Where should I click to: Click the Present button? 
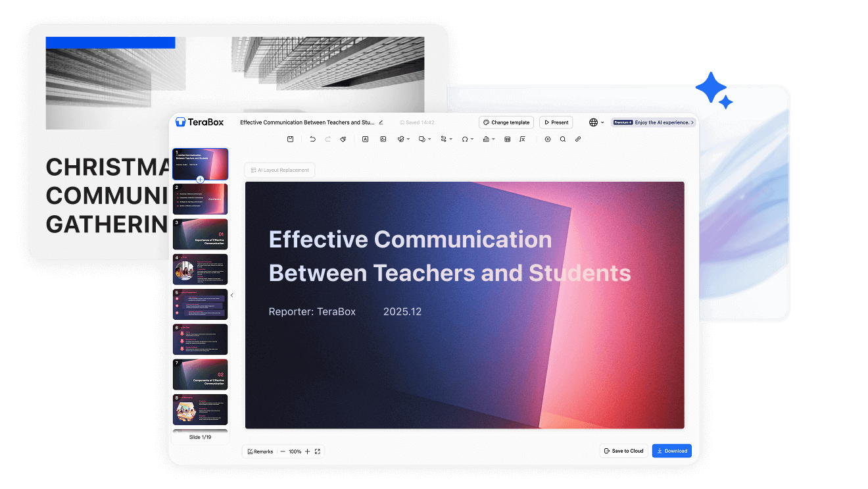click(x=556, y=122)
